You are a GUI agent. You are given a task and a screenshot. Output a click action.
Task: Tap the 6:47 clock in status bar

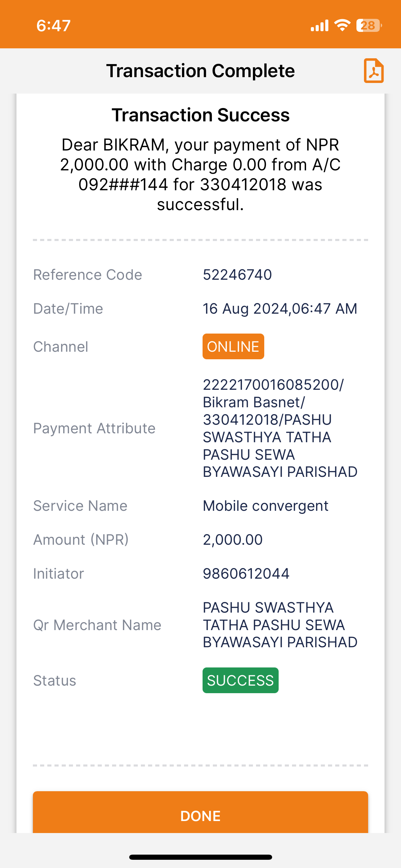pyautogui.click(x=53, y=26)
